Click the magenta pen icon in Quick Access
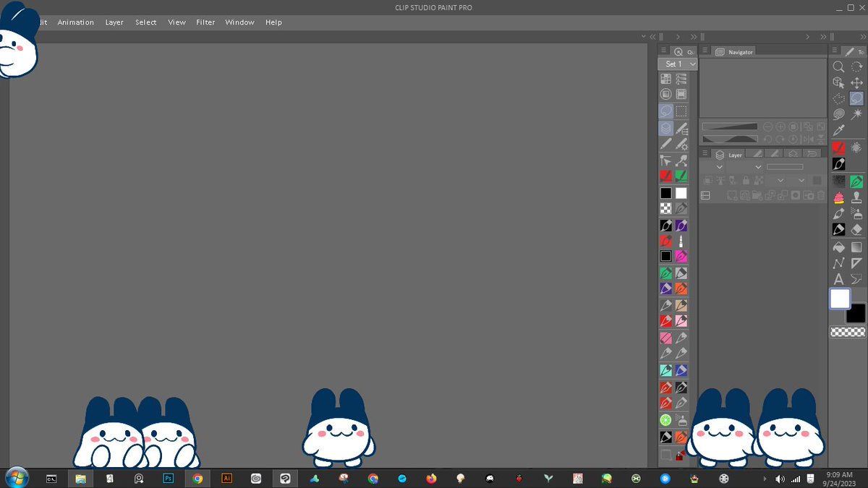The width and height of the screenshot is (868, 488). (x=681, y=256)
